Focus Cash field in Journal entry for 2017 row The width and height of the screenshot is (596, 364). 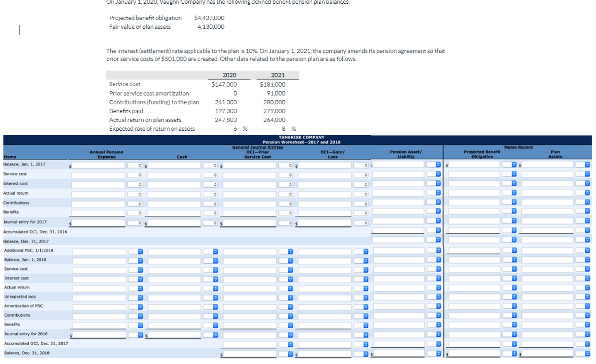174,223
